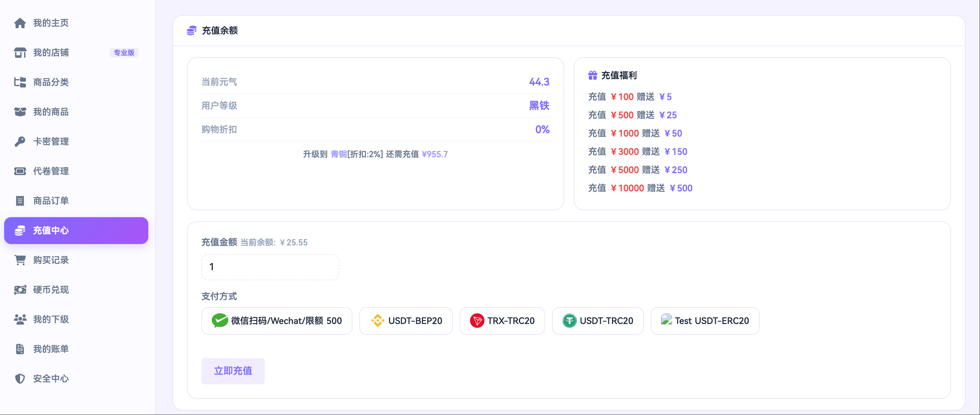Pick the TRX-TRC20 payment option
The image size is (980, 415).
[502, 321]
